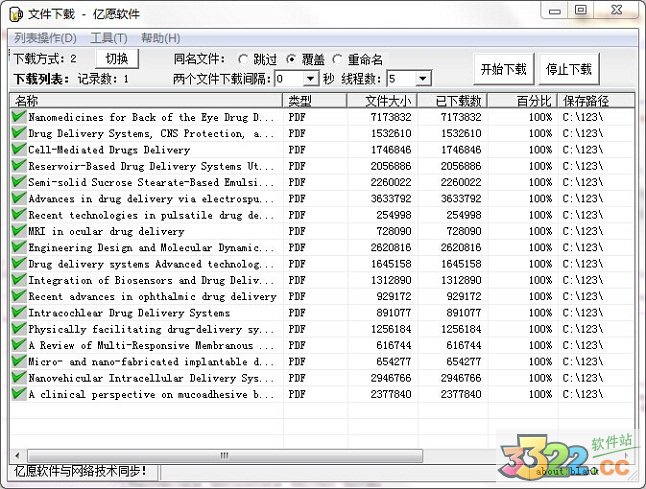
Task: Close the 文件下载 window
Action: [x=616, y=10]
